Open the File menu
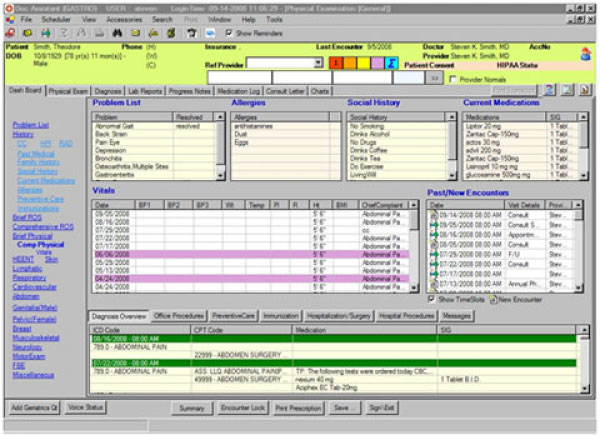This screenshot has width=600, height=435. tap(26, 20)
